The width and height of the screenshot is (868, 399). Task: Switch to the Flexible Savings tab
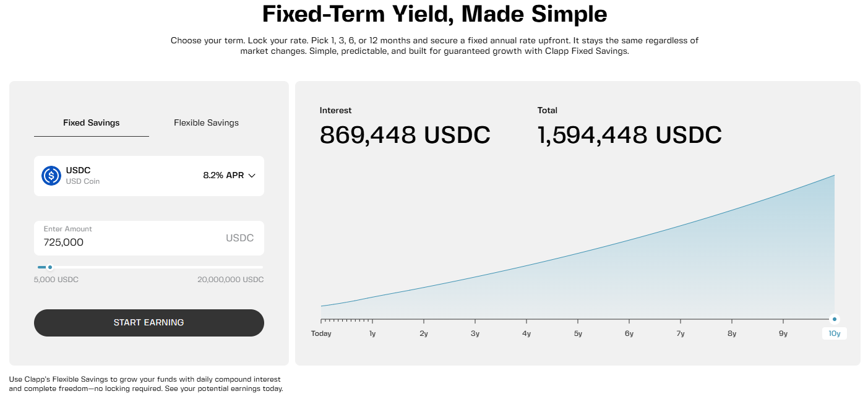click(x=206, y=123)
